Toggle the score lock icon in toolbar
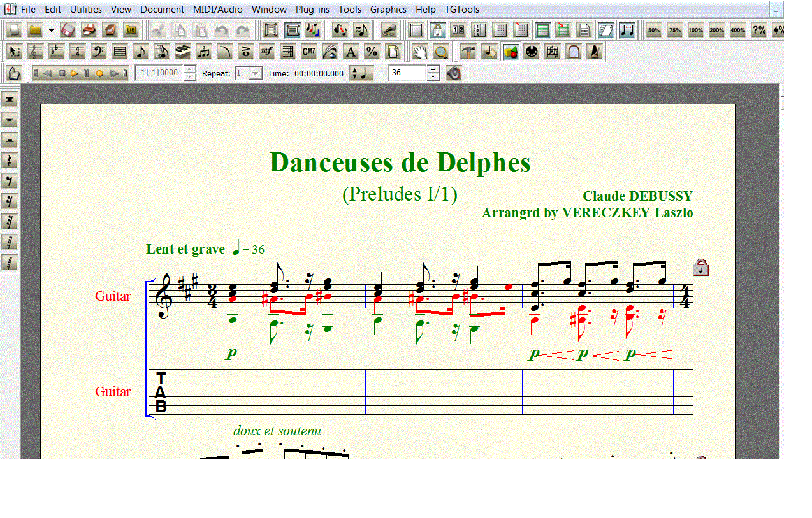Viewport: 812px width, 518px height. [437, 30]
